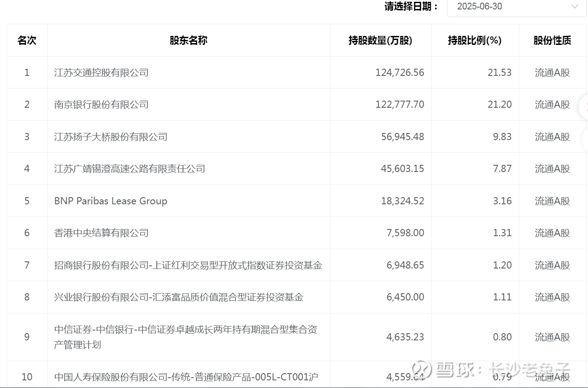
Task: Click the 股份性质 column header
Action: pyautogui.click(x=553, y=40)
